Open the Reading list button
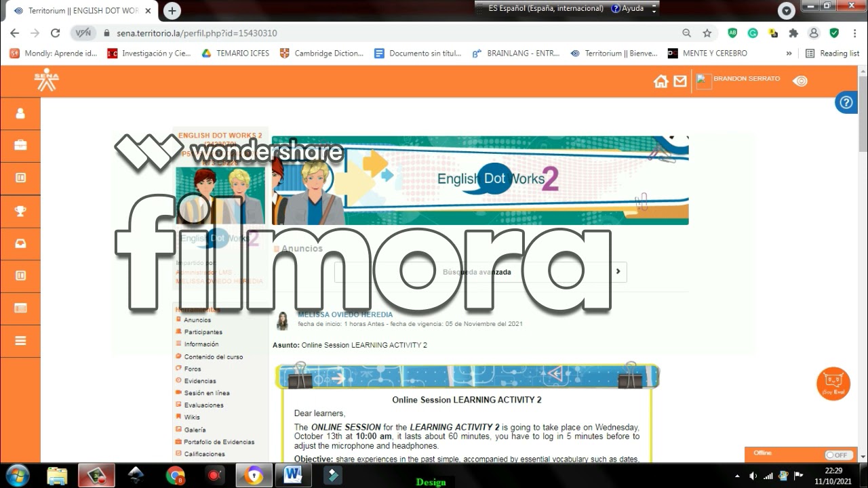Image resolution: width=868 pixels, height=488 pixels. point(832,53)
